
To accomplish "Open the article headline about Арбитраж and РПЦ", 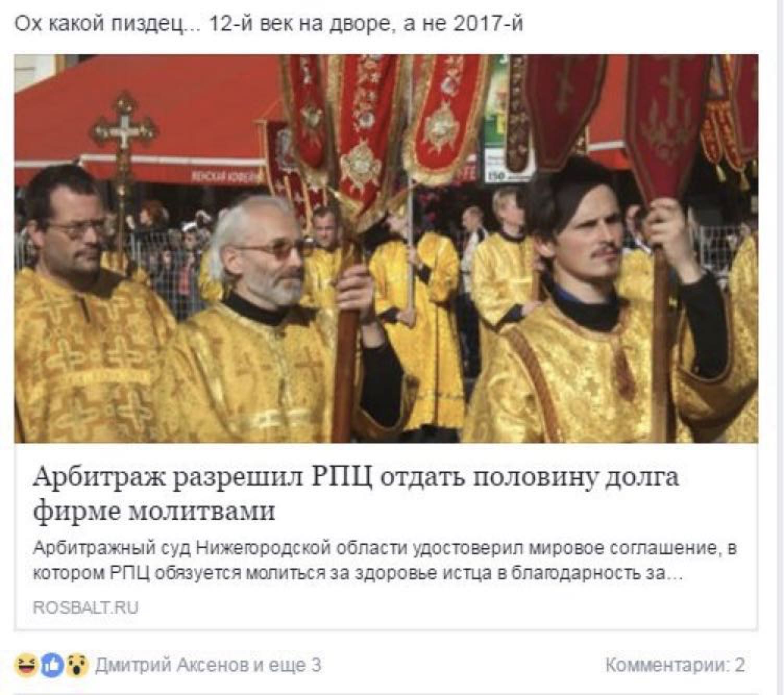I will pos(356,493).
